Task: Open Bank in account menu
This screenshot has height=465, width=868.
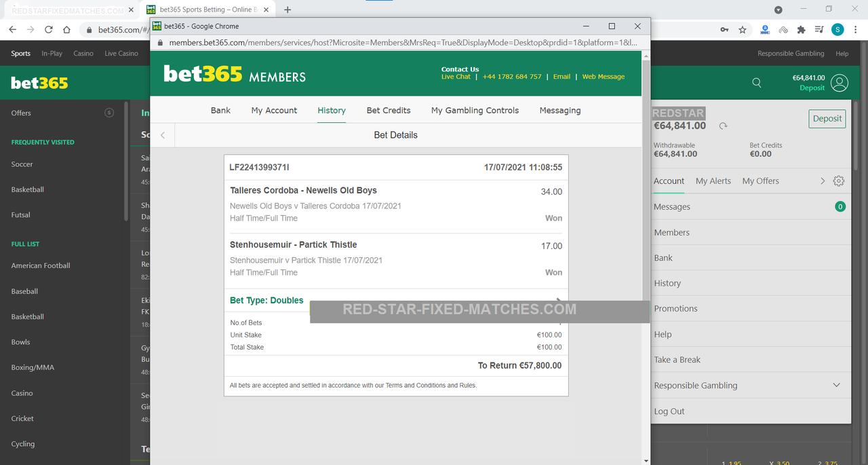Action: [x=751, y=258]
